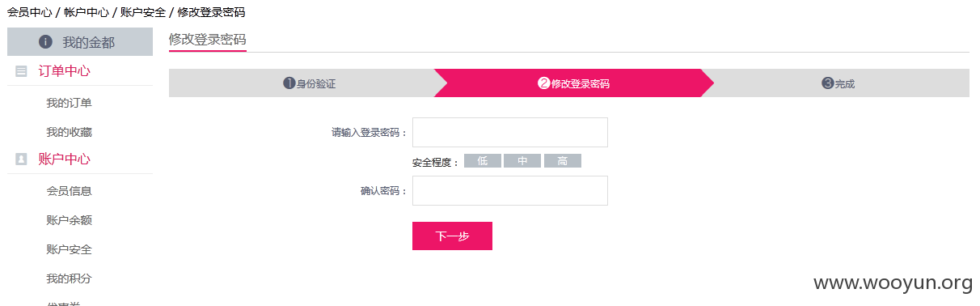This screenshot has height=306, width=980.
Task: Select the 高 security level indicator
Action: pyautogui.click(x=563, y=161)
